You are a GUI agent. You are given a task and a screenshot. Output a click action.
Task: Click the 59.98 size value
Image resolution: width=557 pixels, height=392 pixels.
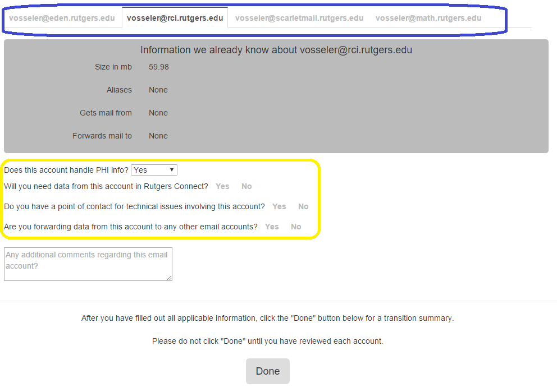coord(159,67)
